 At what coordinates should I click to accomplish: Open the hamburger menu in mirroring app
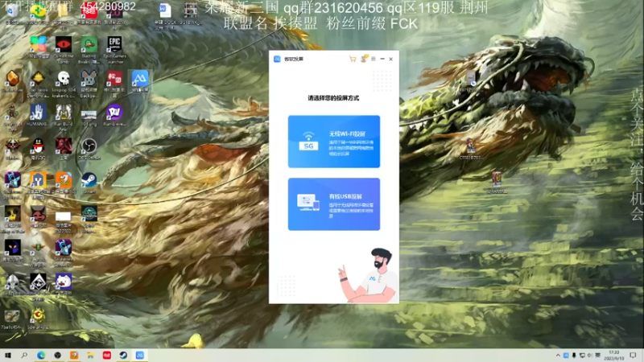coord(374,59)
